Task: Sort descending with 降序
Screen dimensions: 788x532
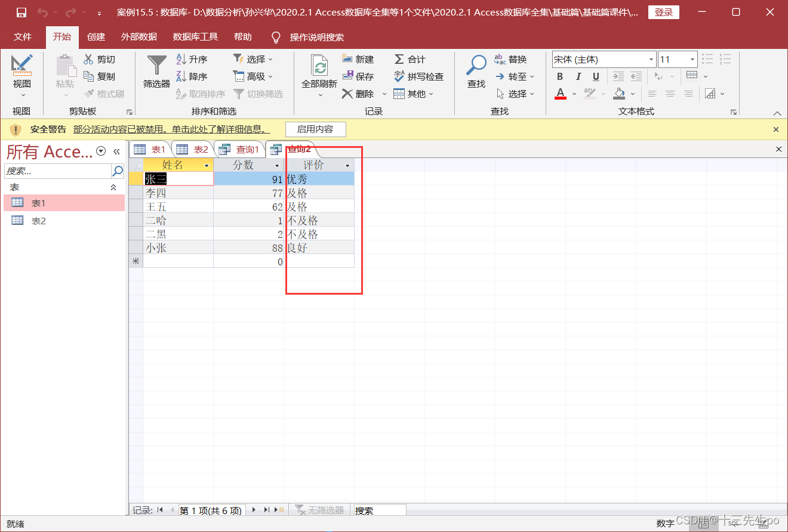Action: (x=192, y=76)
